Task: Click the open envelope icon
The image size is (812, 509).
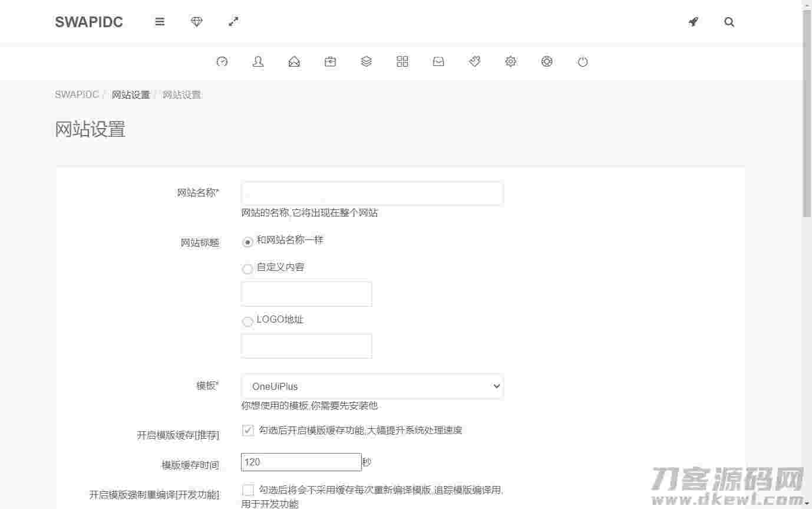Action: (294, 61)
